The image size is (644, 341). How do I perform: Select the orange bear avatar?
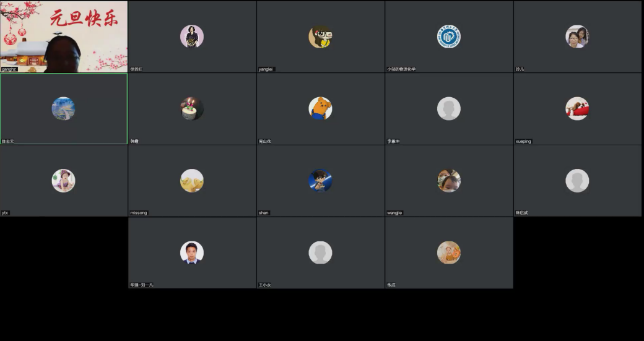click(x=320, y=109)
